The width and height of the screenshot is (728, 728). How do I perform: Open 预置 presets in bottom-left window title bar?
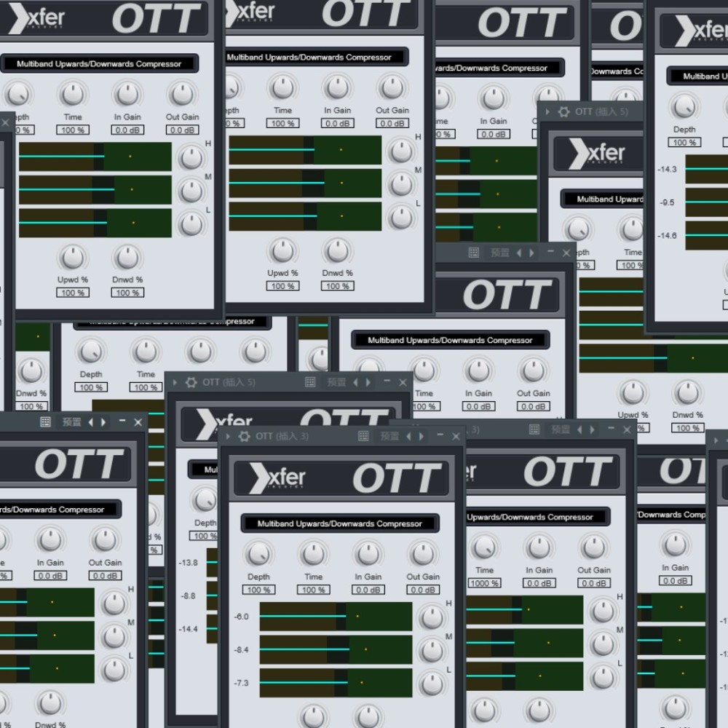[71, 422]
